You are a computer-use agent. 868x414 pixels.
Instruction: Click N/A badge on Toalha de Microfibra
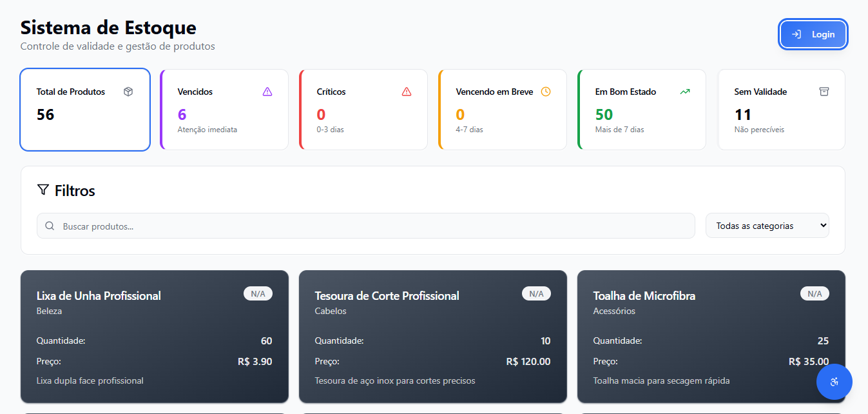(x=815, y=294)
